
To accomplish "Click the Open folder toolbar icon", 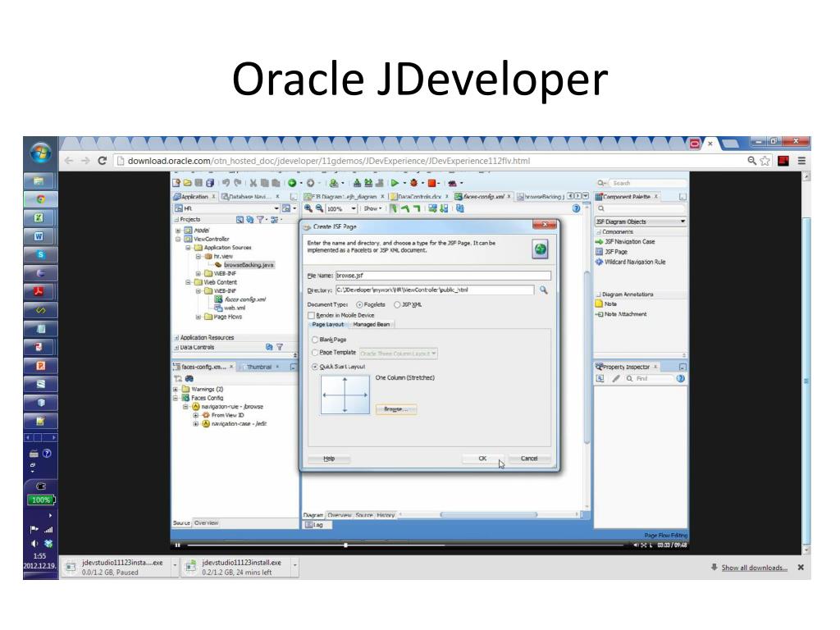I will click(x=188, y=183).
